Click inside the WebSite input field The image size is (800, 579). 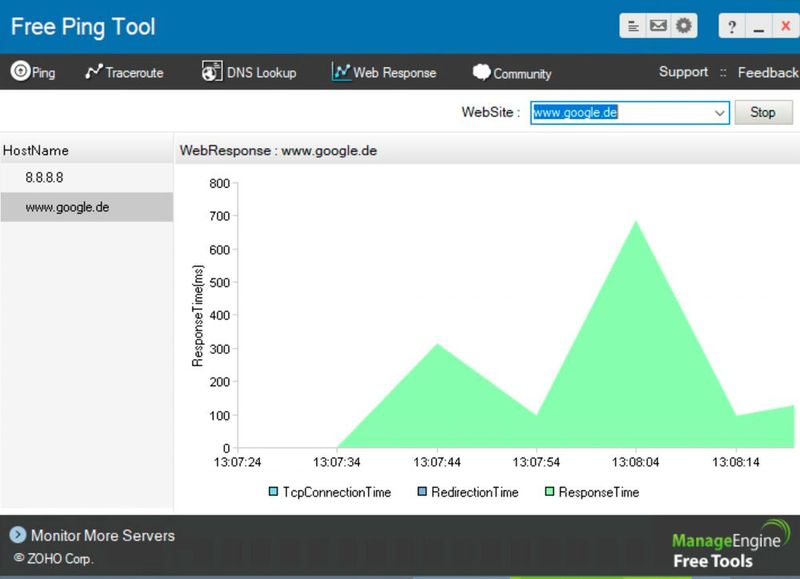[610, 112]
